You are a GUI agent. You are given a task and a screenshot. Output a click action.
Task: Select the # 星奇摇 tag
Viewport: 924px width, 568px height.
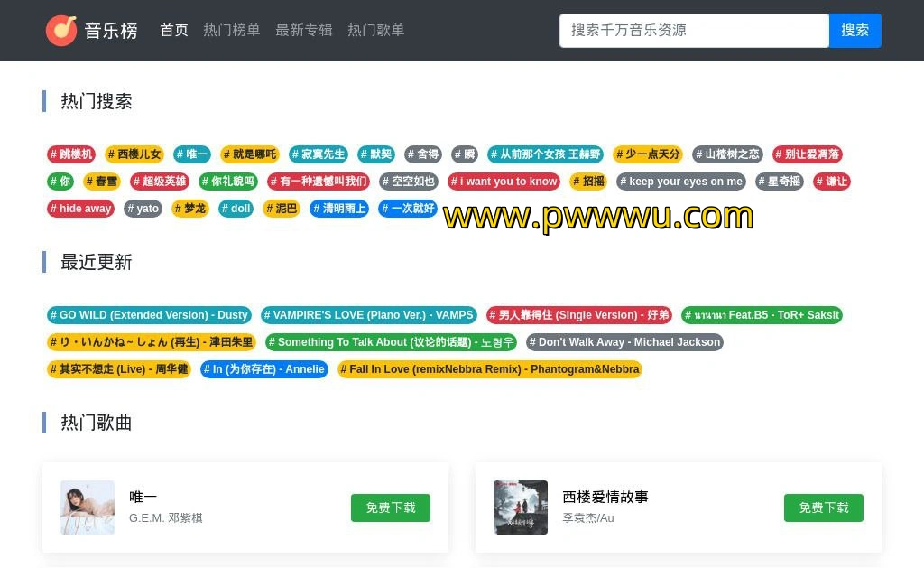(779, 182)
